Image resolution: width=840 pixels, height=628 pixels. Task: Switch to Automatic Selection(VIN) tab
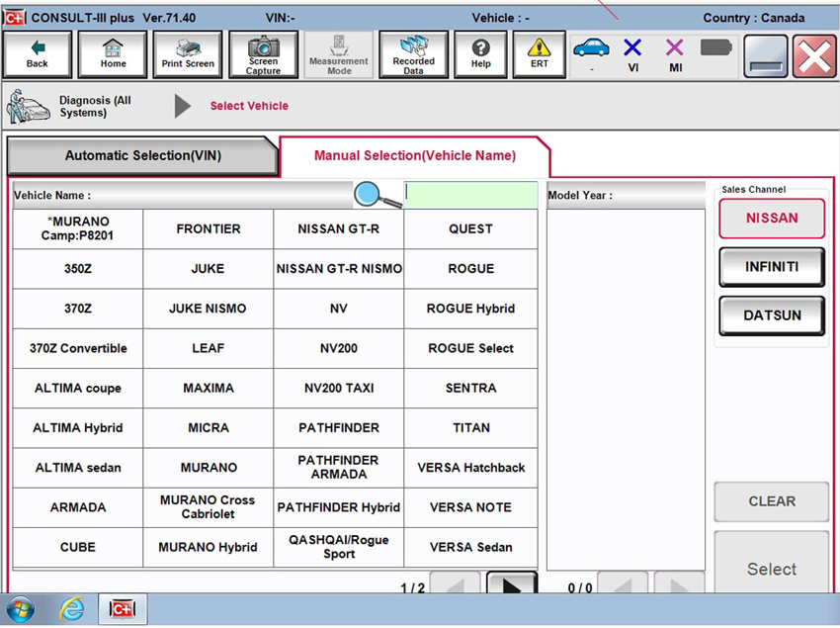coord(142,156)
